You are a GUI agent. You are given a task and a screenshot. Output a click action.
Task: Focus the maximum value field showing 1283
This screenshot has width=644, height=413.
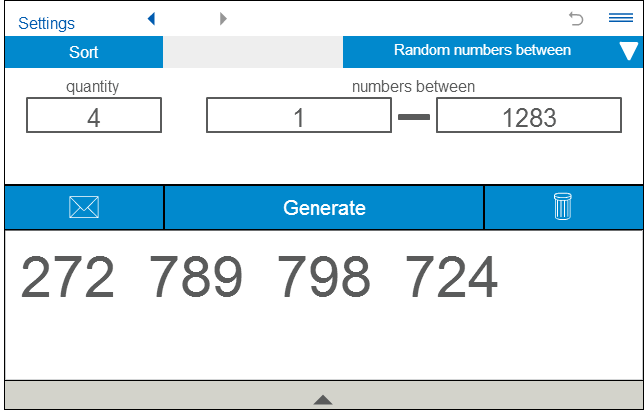click(529, 117)
